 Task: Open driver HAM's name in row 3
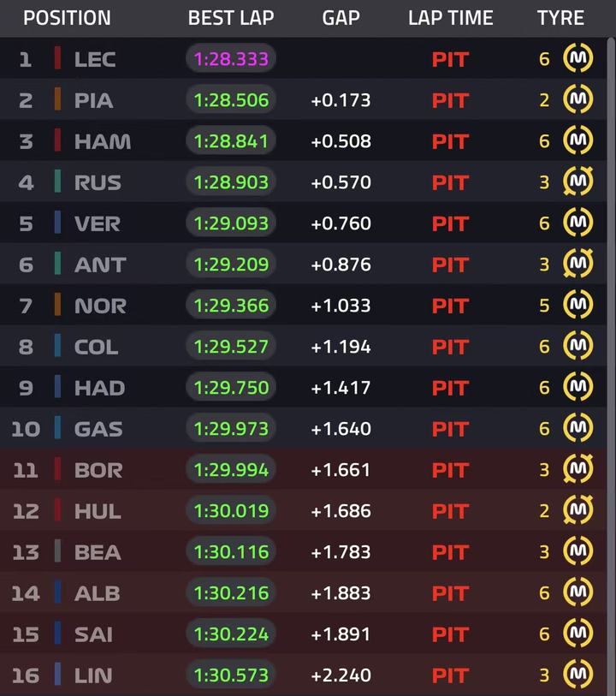(x=103, y=141)
